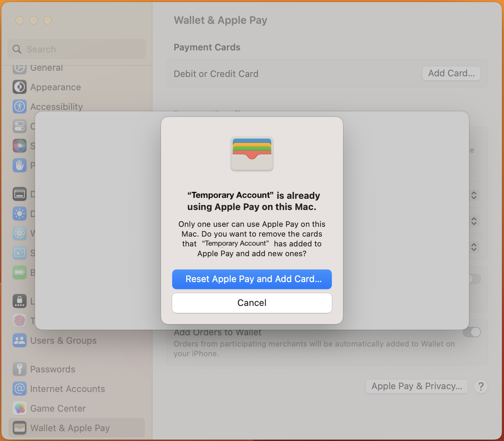
Task: Click the Apple Pay & Privacy button
Action: [x=417, y=386]
